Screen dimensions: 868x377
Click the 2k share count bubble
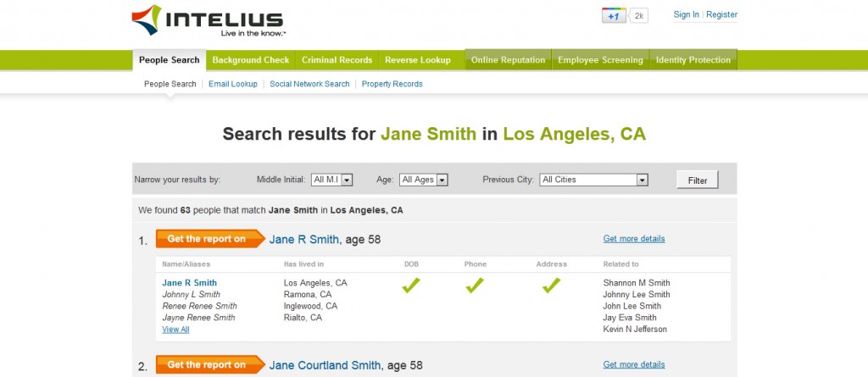coord(639,16)
